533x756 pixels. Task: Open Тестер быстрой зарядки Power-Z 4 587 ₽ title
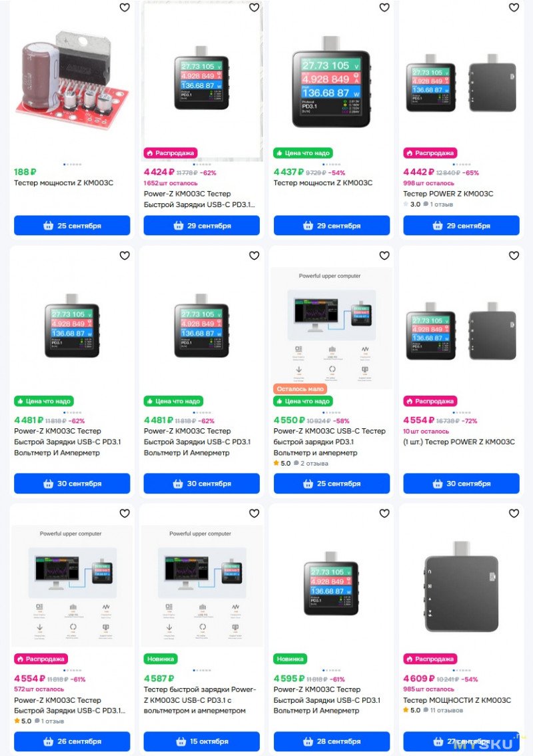(x=200, y=700)
